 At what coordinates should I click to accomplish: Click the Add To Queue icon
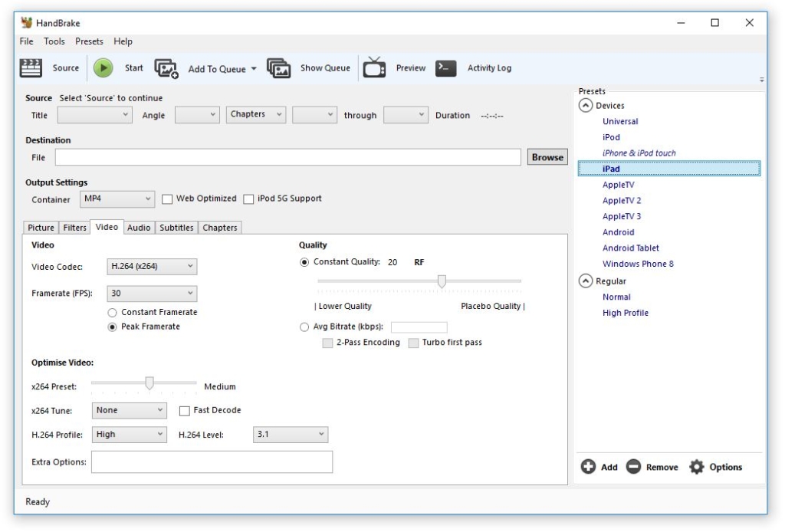click(x=166, y=68)
